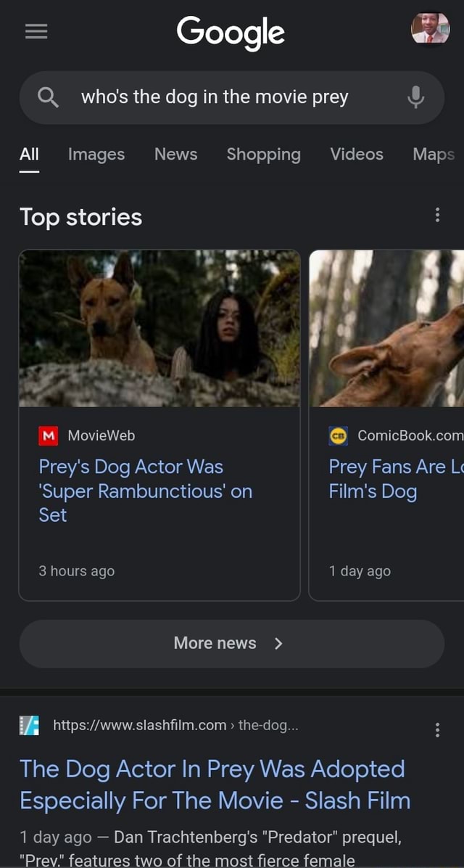
Task: Switch to the Images tab
Action: 96,154
